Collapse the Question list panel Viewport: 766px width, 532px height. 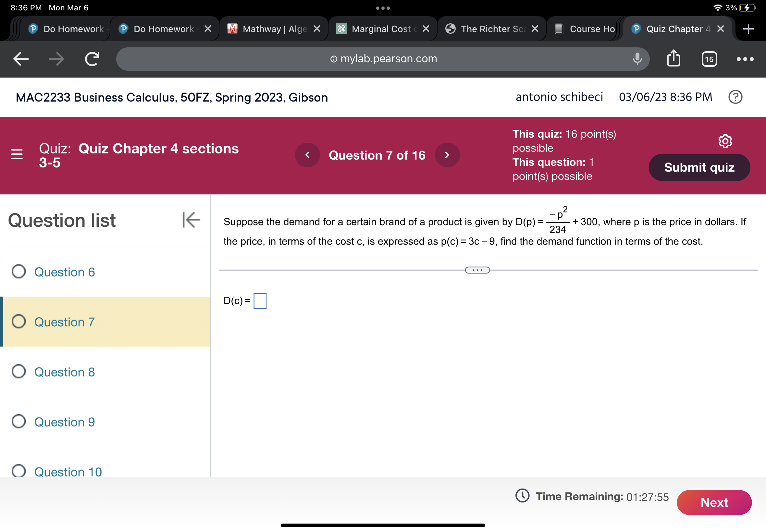coord(191,220)
